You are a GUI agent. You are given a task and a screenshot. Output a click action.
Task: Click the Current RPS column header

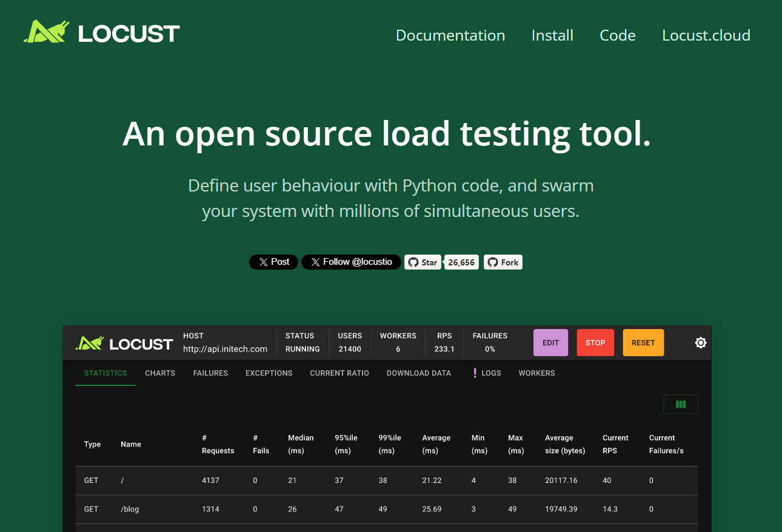click(615, 444)
